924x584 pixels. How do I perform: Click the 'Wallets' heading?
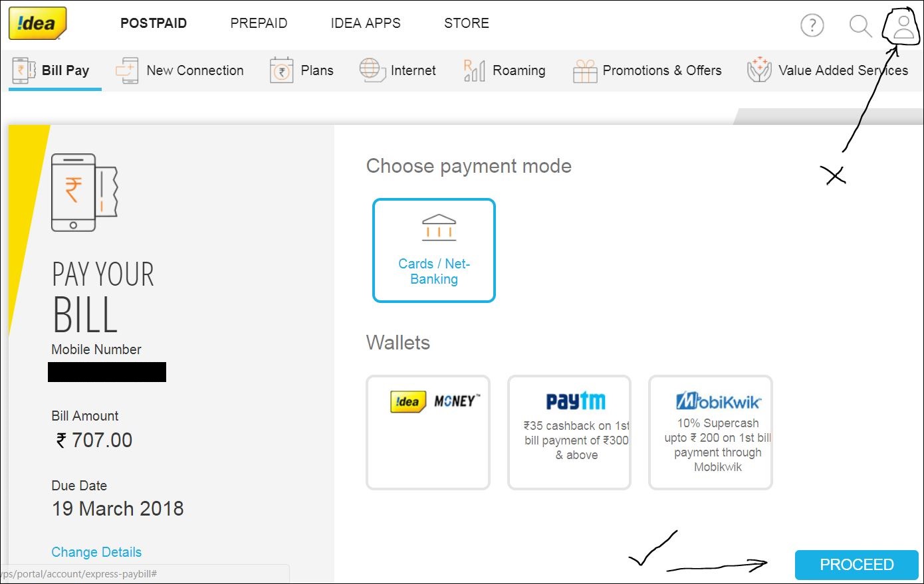(398, 343)
